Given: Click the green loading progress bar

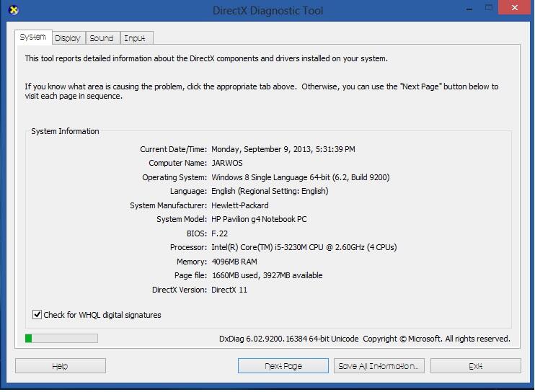Looking at the screenshot, I should pos(61,338).
